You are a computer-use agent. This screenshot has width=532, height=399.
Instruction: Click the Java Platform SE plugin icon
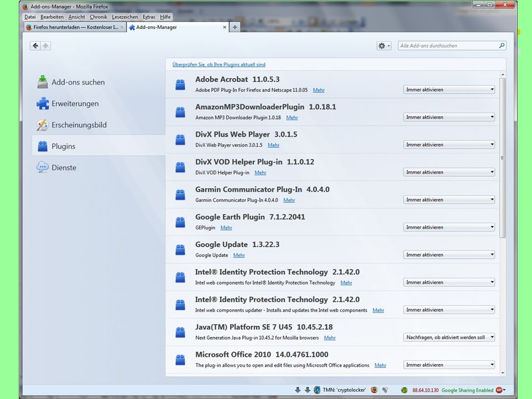tap(180, 332)
